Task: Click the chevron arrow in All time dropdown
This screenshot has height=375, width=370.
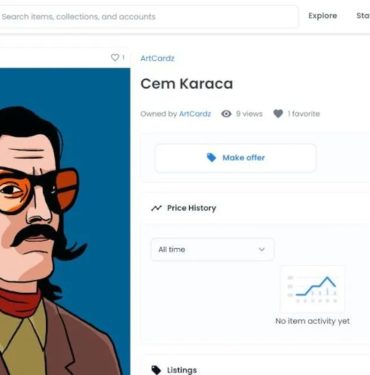Action: click(262, 249)
